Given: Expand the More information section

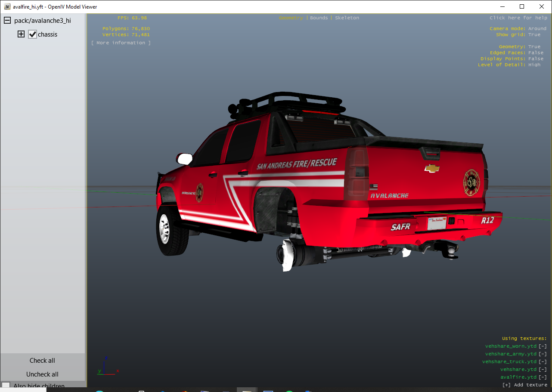Looking at the screenshot, I should [121, 43].
